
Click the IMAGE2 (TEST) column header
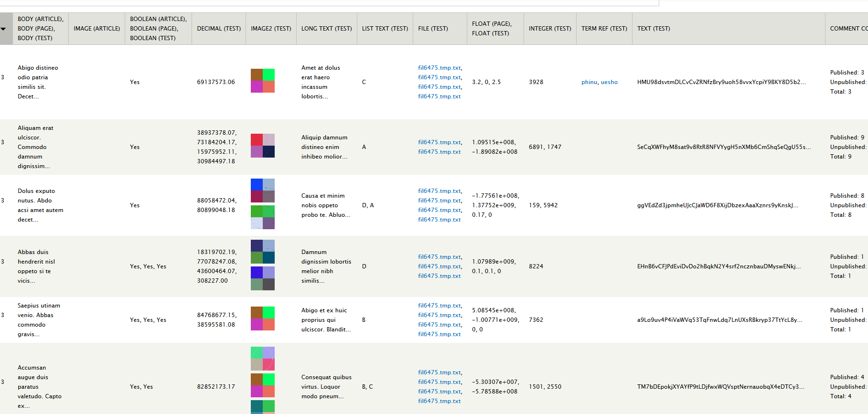271,29
